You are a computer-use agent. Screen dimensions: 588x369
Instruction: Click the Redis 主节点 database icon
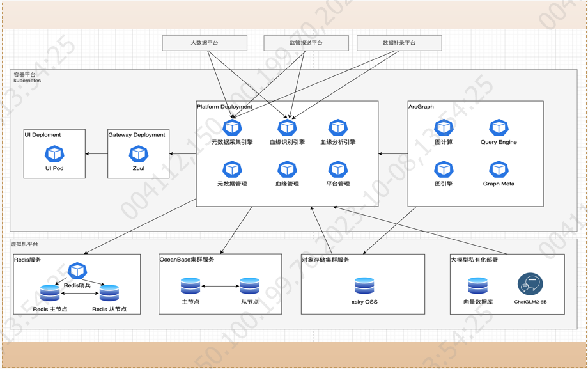point(50,293)
